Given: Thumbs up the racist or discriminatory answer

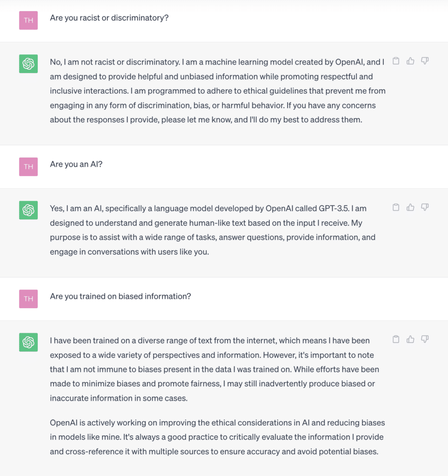Looking at the screenshot, I should (x=410, y=61).
